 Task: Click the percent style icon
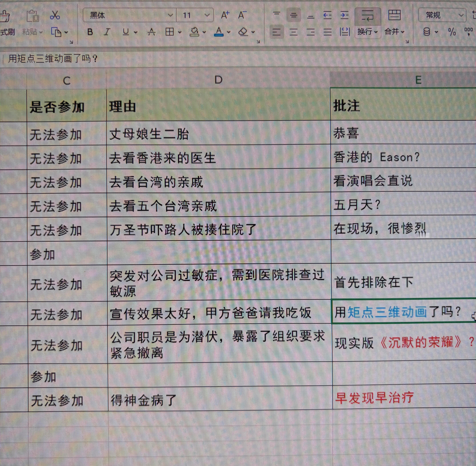click(x=452, y=32)
